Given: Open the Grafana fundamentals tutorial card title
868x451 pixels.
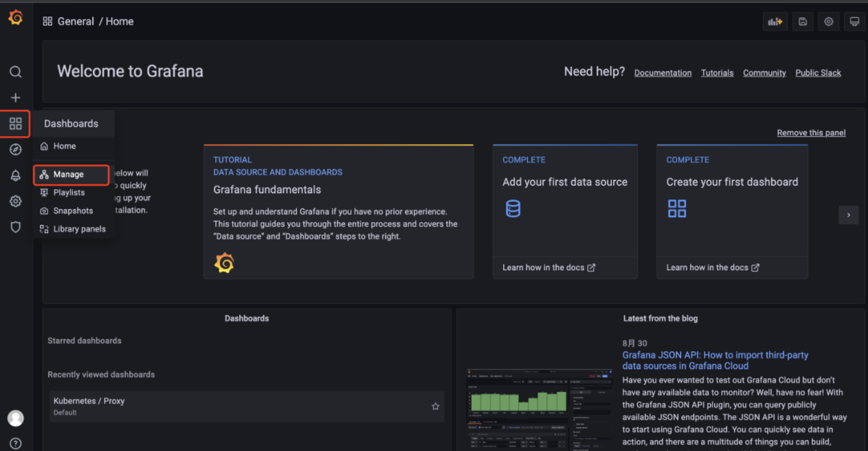Looking at the screenshot, I should click(x=267, y=190).
